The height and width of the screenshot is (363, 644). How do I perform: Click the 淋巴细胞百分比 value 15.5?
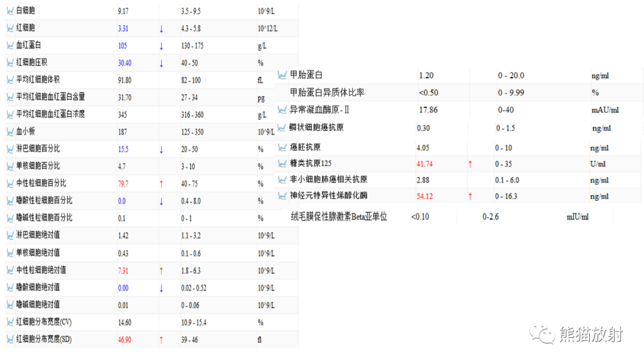coord(123,149)
